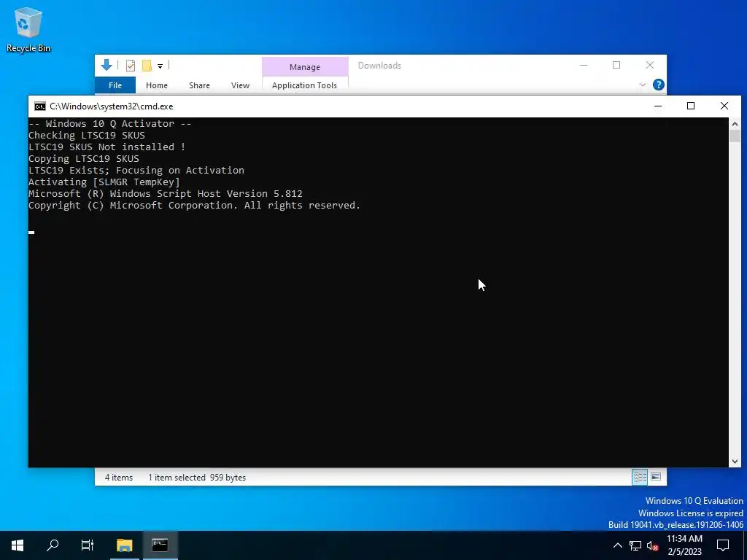This screenshot has width=747, height=560.
Task: Click the 'LTSC19 SKUS Not installed !' line
Action: 107,147
